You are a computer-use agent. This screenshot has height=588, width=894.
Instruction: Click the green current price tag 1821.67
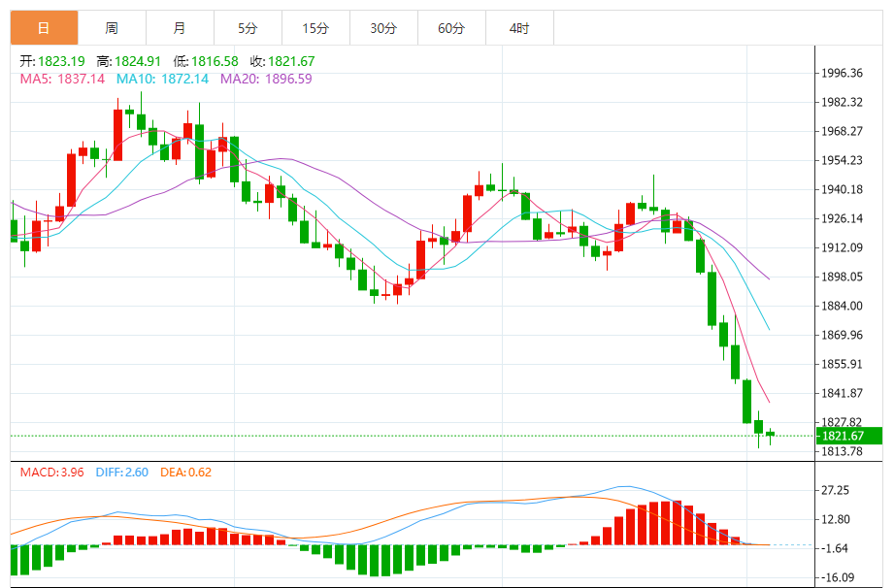(849, 436)
